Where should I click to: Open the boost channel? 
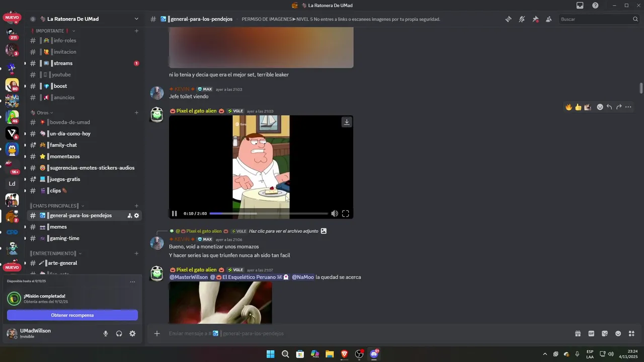[x=84, y=86]
